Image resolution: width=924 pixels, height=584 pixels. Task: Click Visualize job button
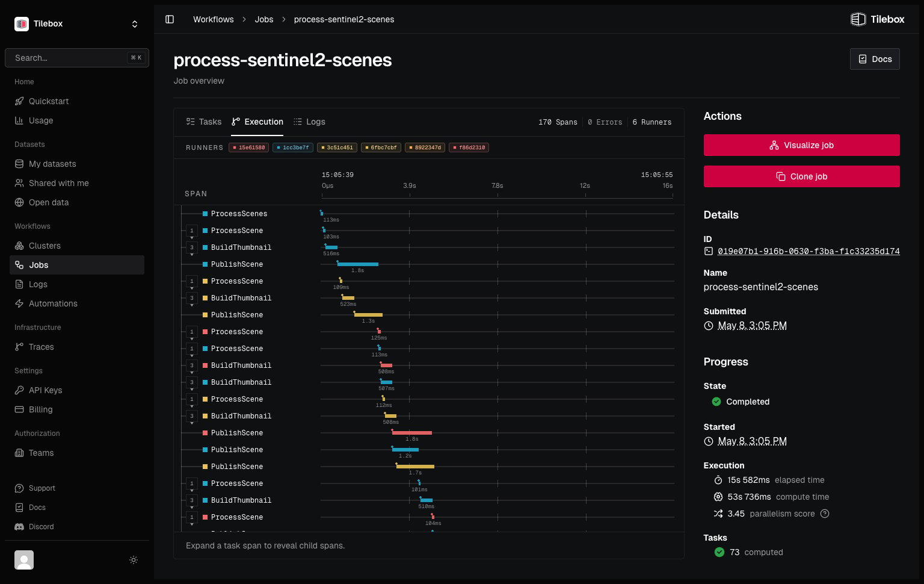(x=801, y=145)
